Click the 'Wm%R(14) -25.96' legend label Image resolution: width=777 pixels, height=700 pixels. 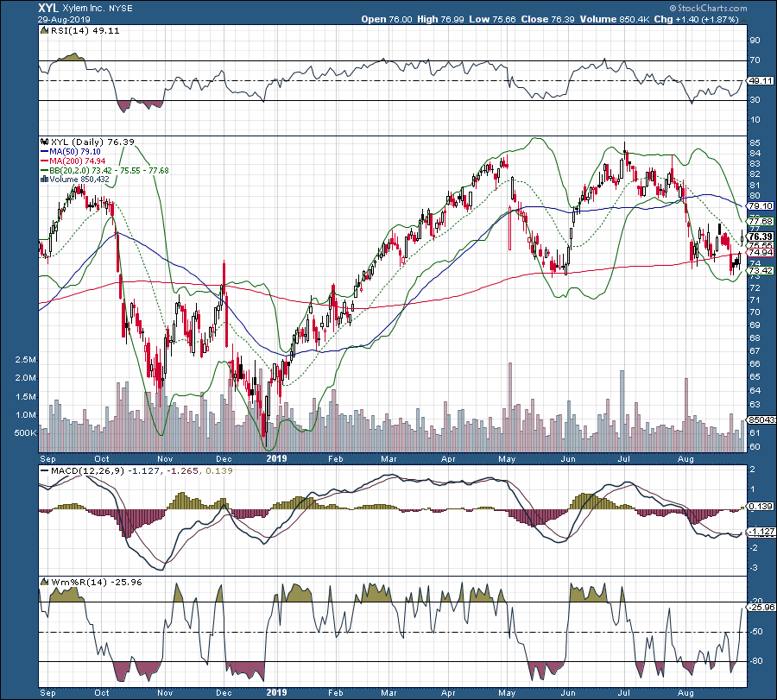pos(96,582)
